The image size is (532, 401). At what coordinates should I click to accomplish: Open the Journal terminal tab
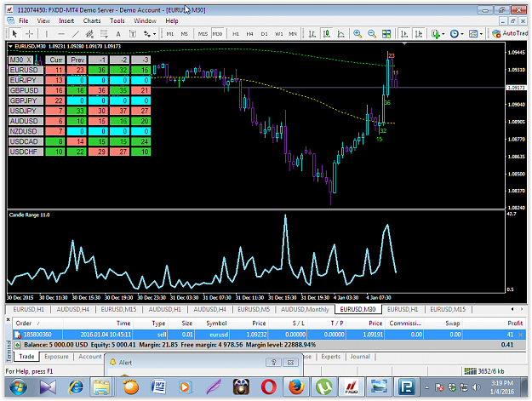coord(360,357)
